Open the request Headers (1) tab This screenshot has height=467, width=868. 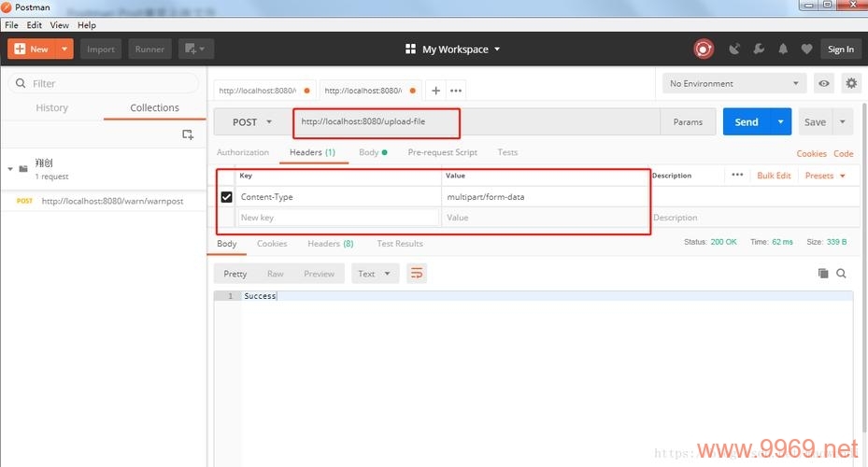click(x=312, y=152)
